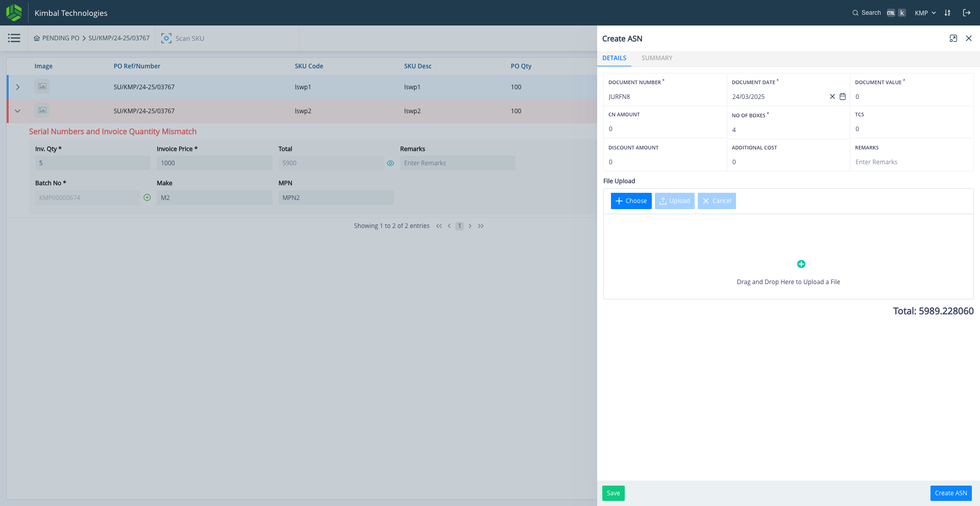Click the Create ASN button
980x506 pixels.
click(950, 493)
